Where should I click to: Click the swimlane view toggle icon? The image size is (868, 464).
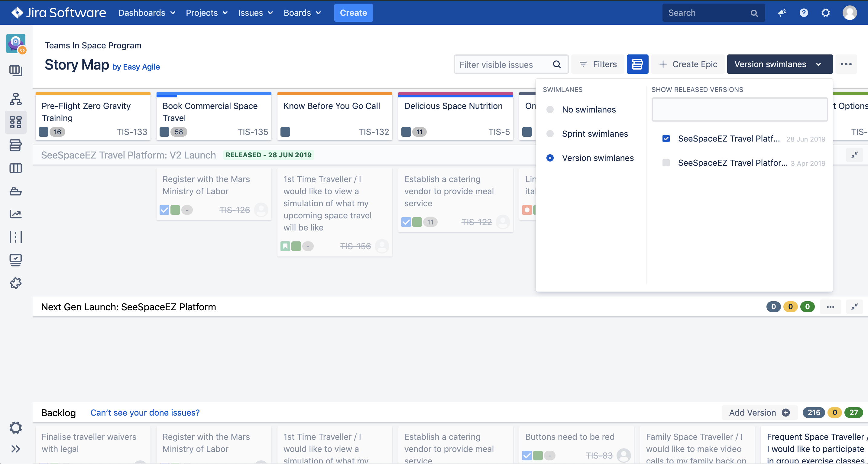(x=637, y=64)
